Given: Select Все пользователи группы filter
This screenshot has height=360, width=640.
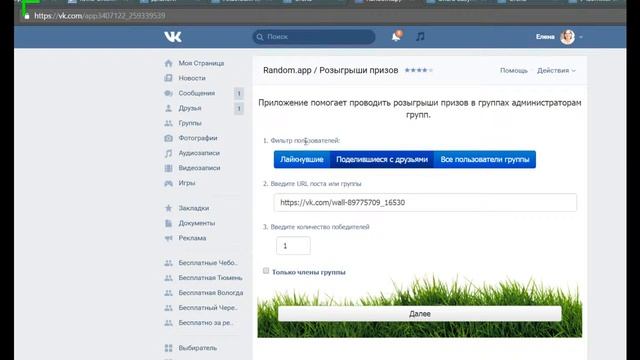Looking at the screenshot, I should [x=485, y=160].
